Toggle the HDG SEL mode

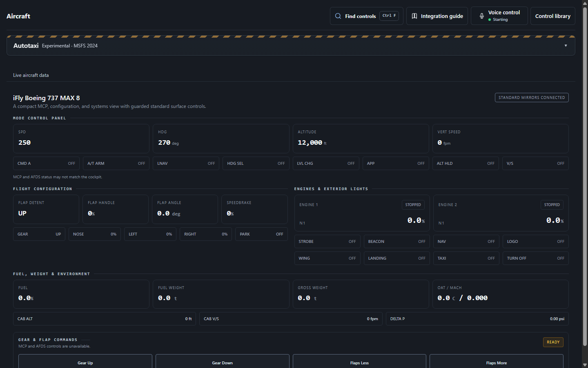pyautogui.click(x=256, y=164)
